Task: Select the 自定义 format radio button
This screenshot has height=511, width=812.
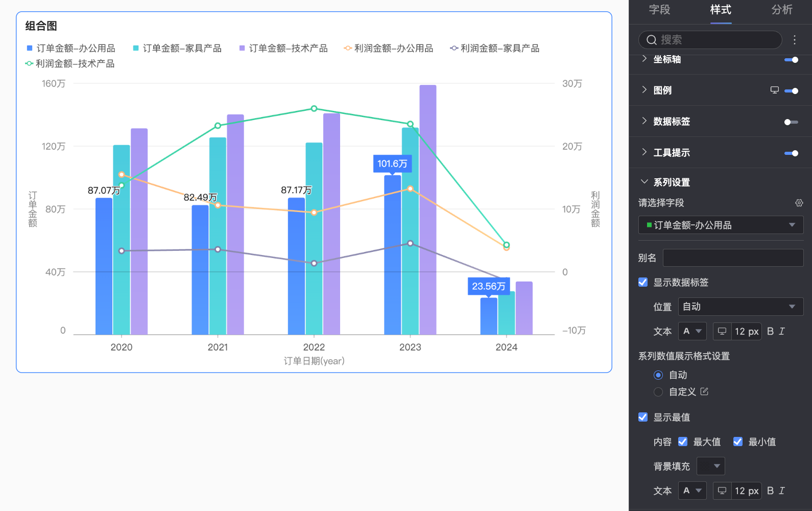Action: click(x=658, y=392)
